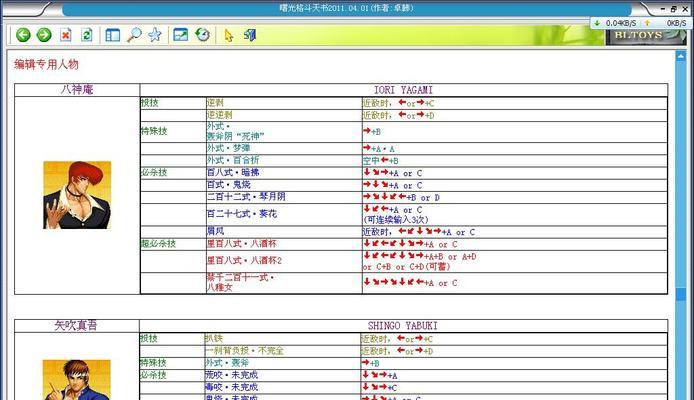Click Iori's 投技 category label
Viewport: 694px width, 400px height.
tap(150, 103)
